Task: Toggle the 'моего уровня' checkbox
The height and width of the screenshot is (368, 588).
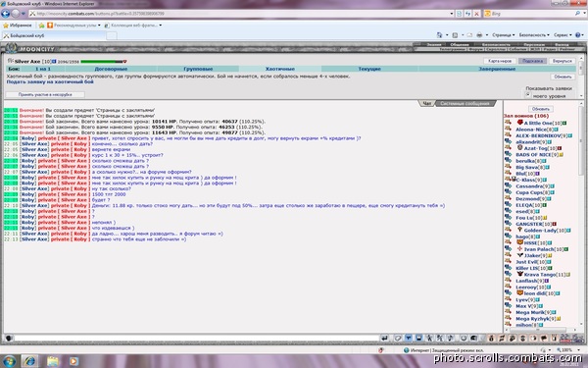Action: click(x=527, y=95)
